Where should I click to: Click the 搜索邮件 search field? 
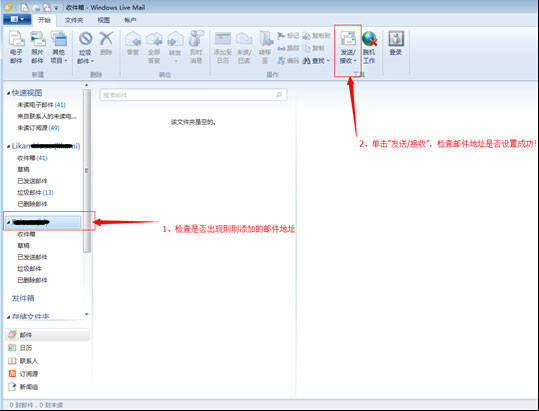(x=193, y=95)
